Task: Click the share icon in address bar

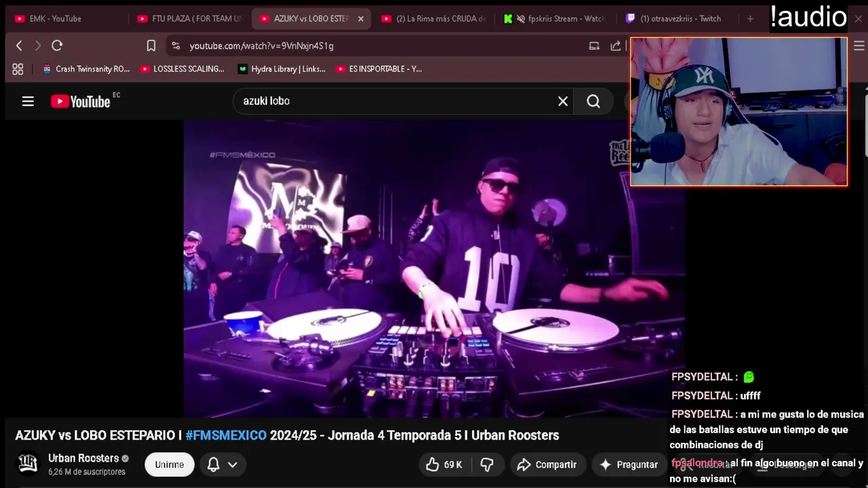Action: [x=615, y=45]
